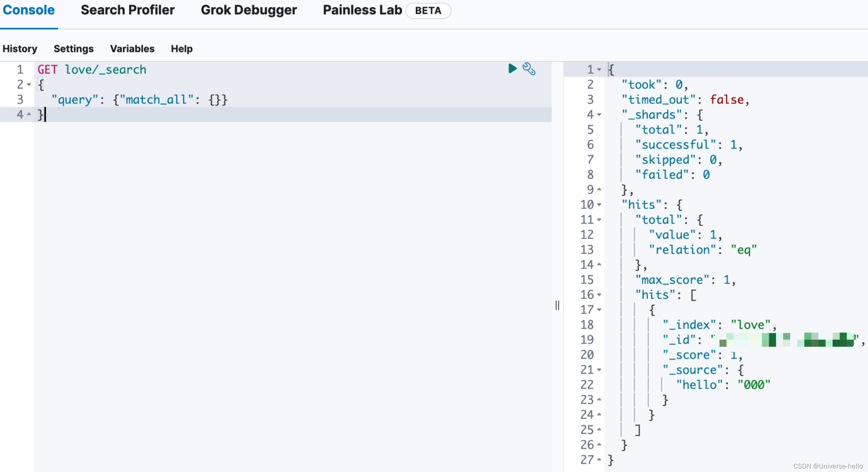Place the cursor on the match_all query line
The image size is (868, 472).
pyautogui.click(x=141, y=99)
